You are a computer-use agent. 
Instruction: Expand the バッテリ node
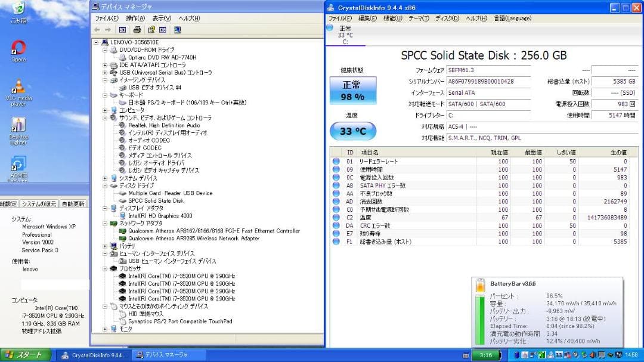click(x=105, y=246)
